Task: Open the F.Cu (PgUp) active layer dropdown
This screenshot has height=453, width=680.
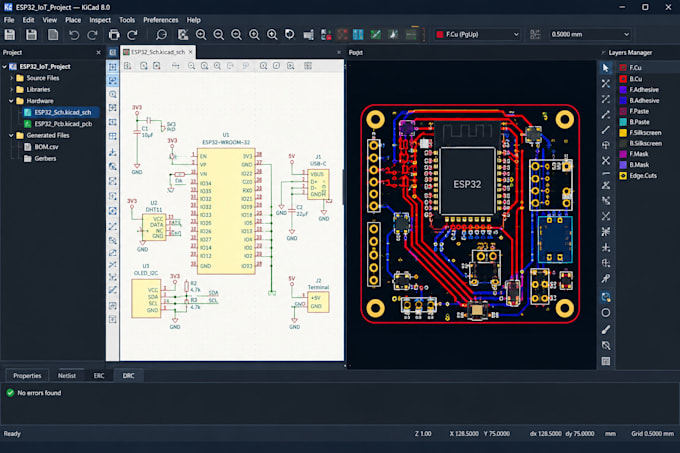Action: tap(477, 34)
